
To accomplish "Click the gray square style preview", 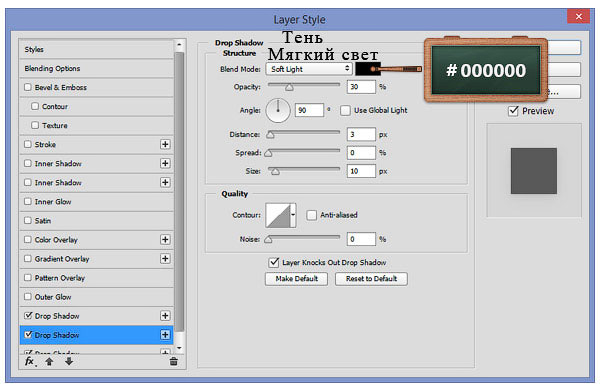I will click(x=533, y=171).
